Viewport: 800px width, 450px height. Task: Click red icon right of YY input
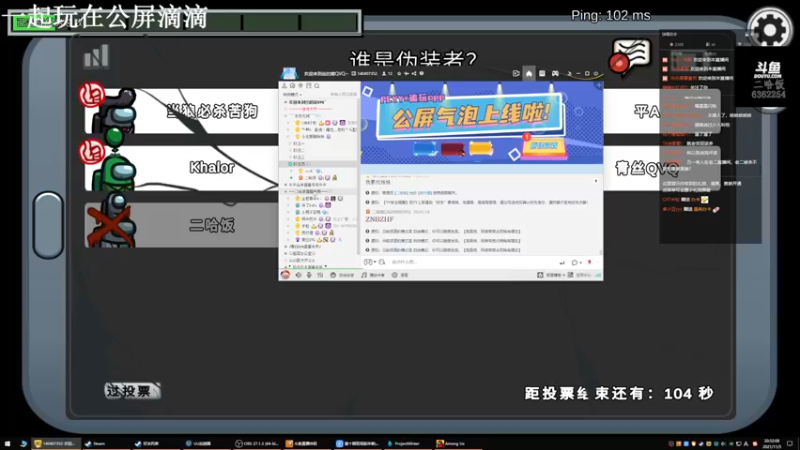[x=589, y=262]
